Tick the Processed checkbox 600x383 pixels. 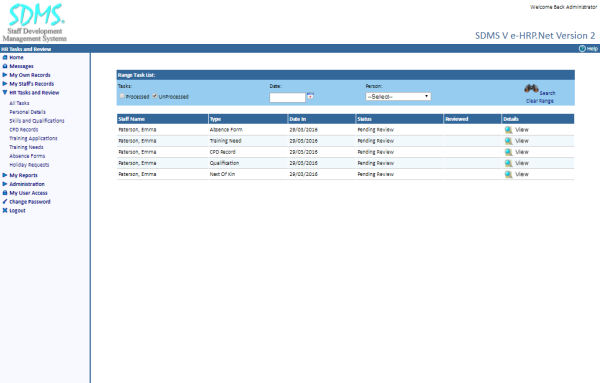pyautogui.click(x=122, y=96)
